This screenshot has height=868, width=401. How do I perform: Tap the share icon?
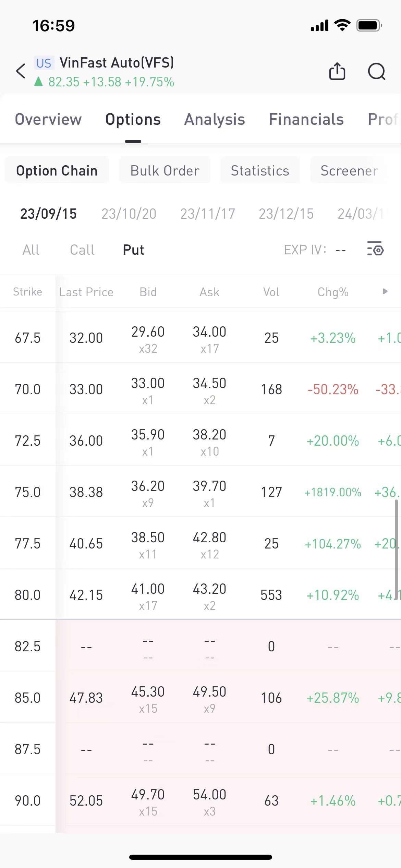tap(337, 71)
